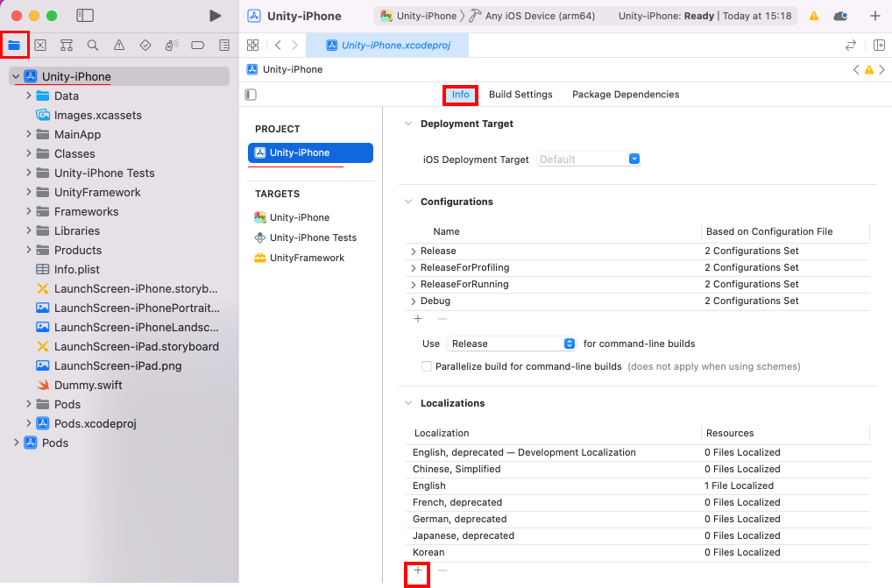892x588 pixels.
Task: Select the Korean localization row
Action: pyautogui.click(x=638, y=552)
